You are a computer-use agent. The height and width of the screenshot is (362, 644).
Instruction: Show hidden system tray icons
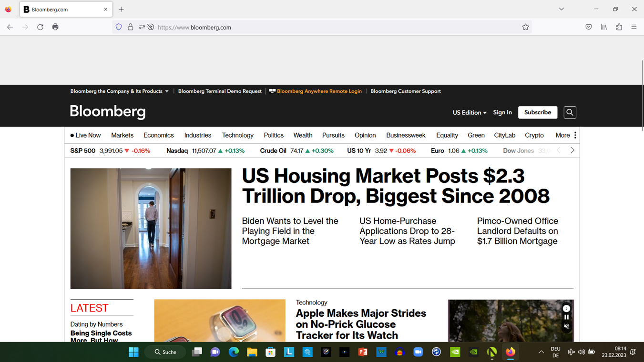541,352
